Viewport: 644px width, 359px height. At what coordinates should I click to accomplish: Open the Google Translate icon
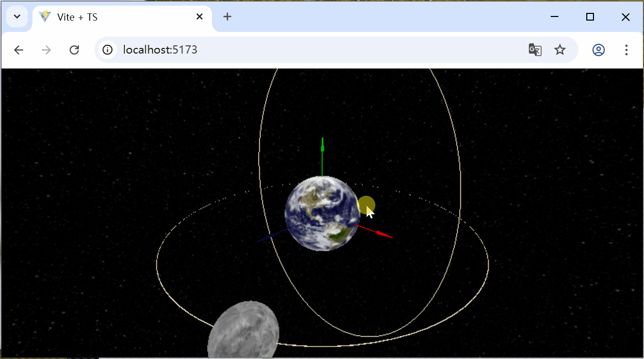[x=535, y=50]
